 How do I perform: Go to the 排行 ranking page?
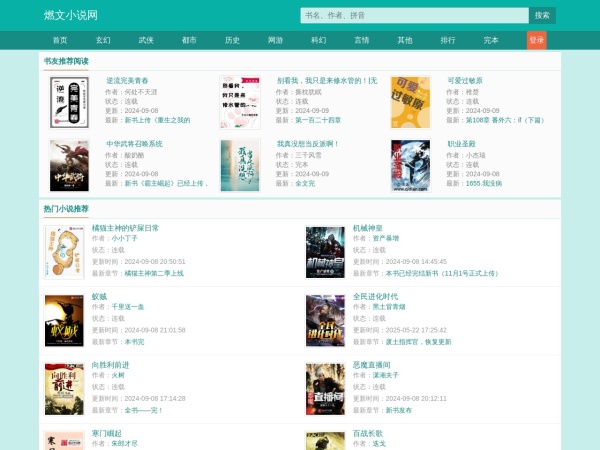click(448, 40)
